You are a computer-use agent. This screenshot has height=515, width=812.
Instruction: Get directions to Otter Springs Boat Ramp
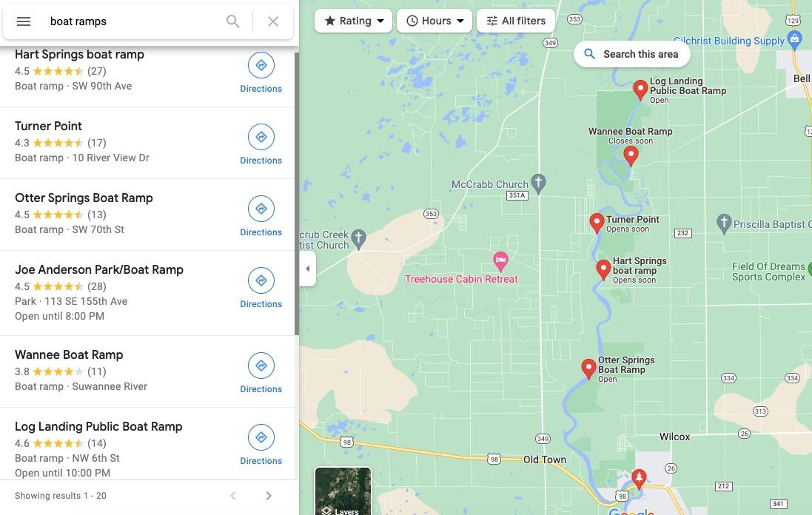[261, 216]
